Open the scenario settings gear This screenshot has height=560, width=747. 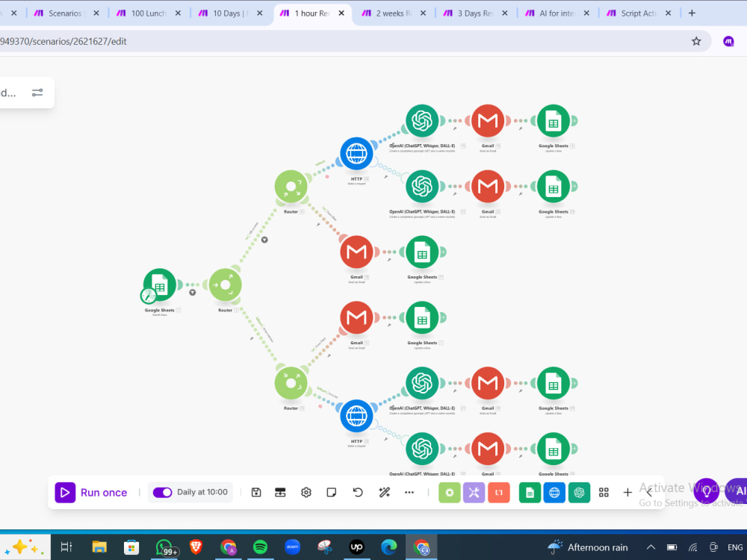tap(306, 492)
